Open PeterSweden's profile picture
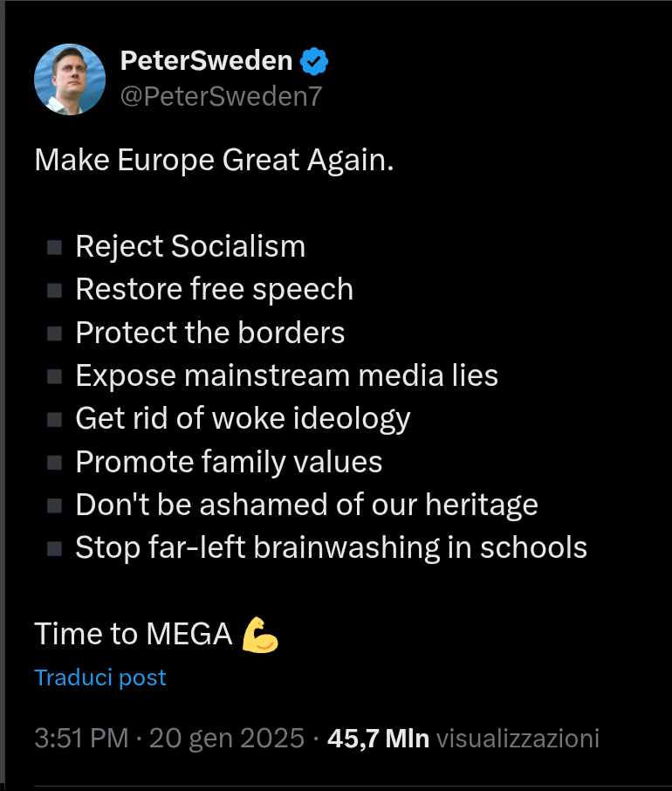The image size is (672, 791). point(70,79)
